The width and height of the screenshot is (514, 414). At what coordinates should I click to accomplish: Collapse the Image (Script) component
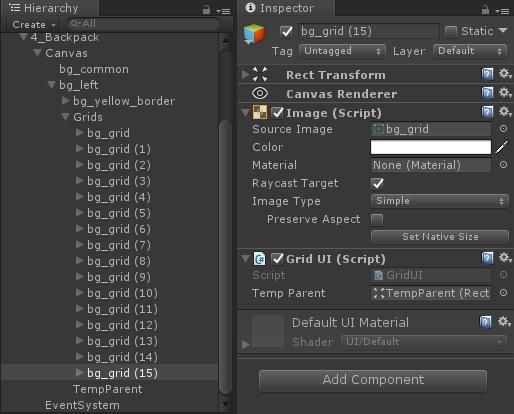click(246, 113)
